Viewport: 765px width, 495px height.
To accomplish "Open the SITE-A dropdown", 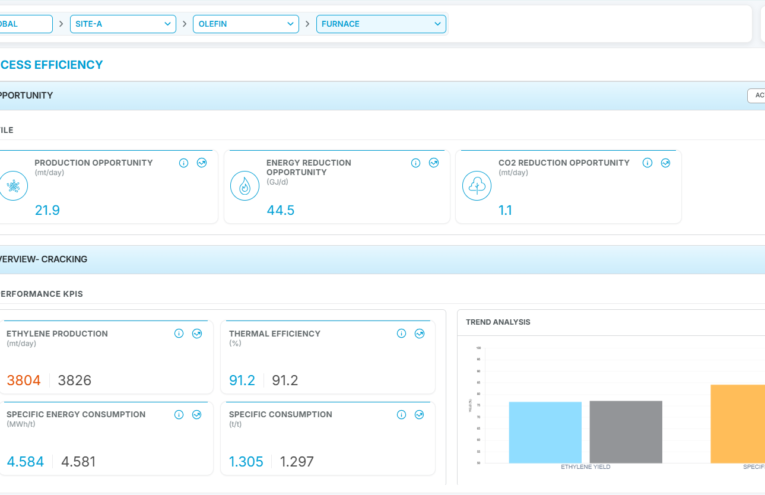I will coord(123,24).
